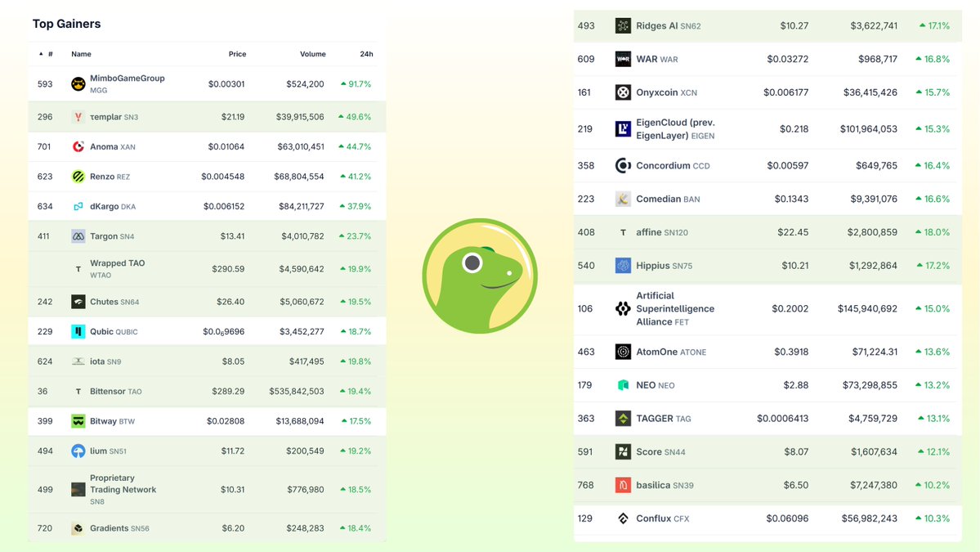Image resolution: width=980 pixels, height=552 pixels.
Task: Click the dKargo DKA logo
Action: coord(78,206)
